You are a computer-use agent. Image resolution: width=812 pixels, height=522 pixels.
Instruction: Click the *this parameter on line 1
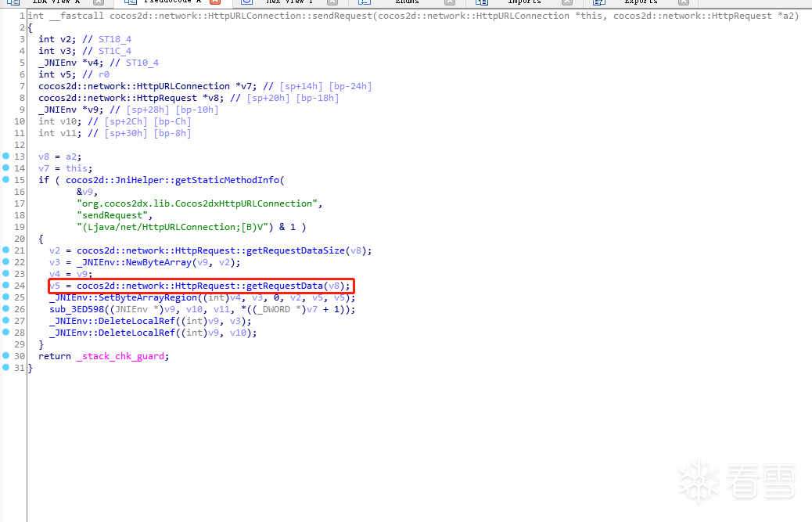tap(588, 16)
